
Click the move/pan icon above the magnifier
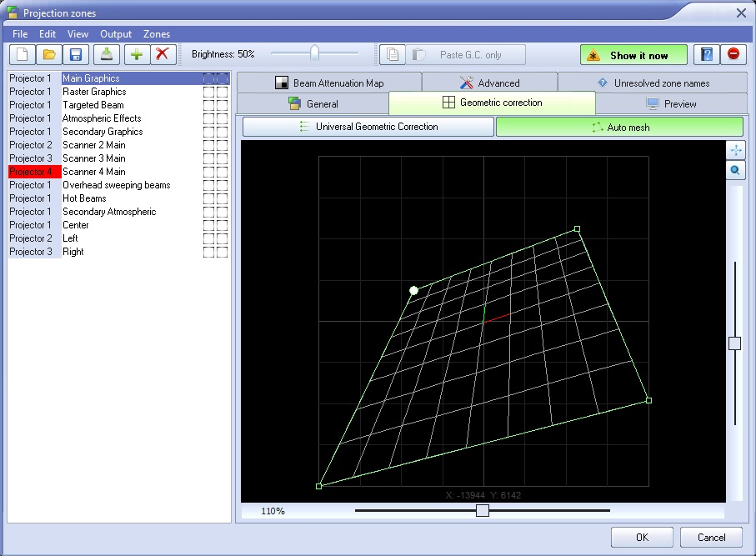pyautogui.click(x=735, y=150)
